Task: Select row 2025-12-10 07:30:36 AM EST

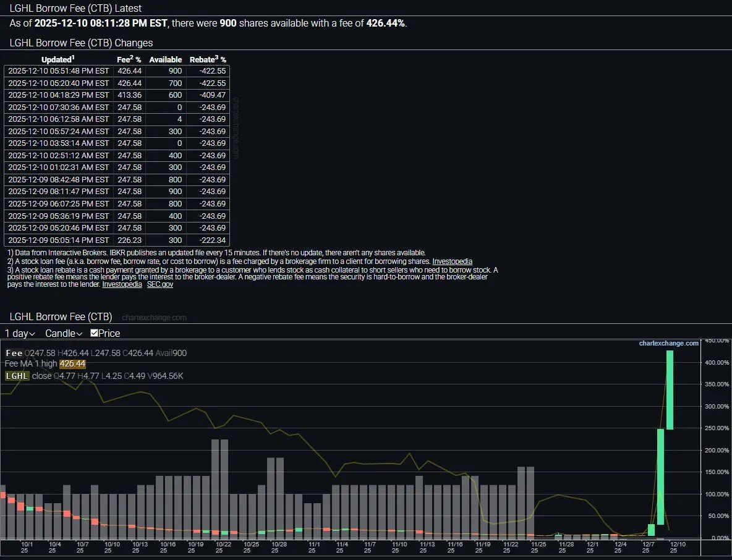Action: tap(117, 107)
